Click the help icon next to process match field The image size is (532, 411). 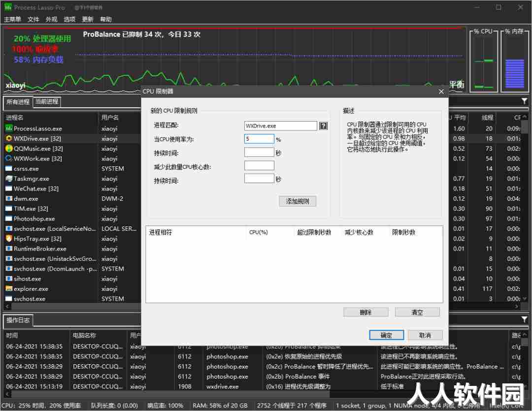[x=323, y=126]
